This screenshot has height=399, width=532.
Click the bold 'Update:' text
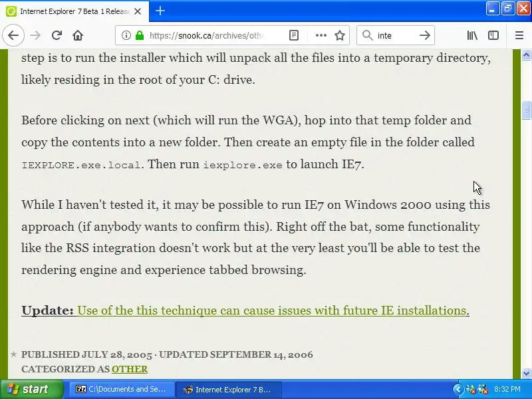point(47,311)
